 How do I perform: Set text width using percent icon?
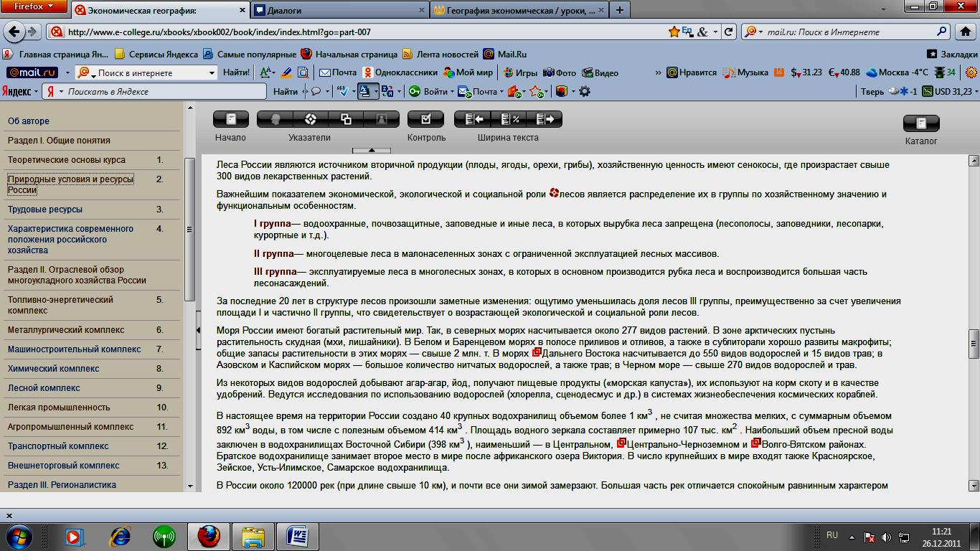coord(509,119)
